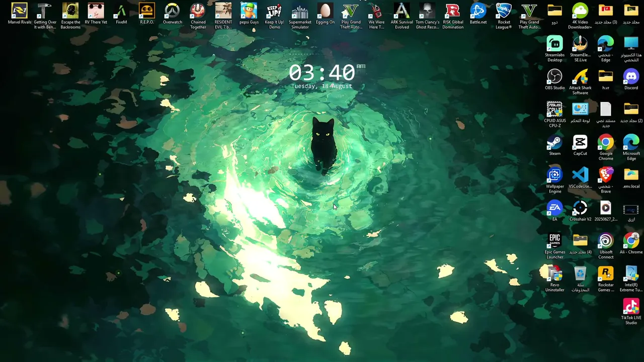Select the شخصي - Edge shortcut
This screenshot has width=644, height=362.
(x=606, y=49)
